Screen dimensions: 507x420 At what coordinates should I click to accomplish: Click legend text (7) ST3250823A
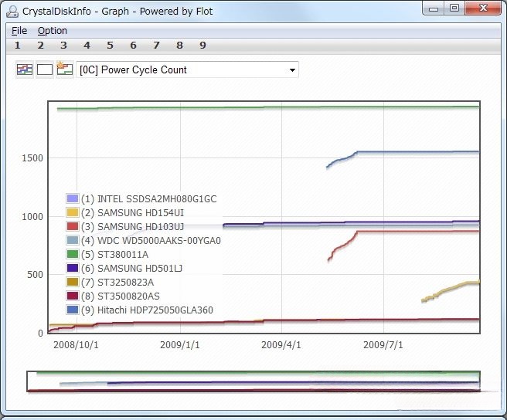point(117,283)
